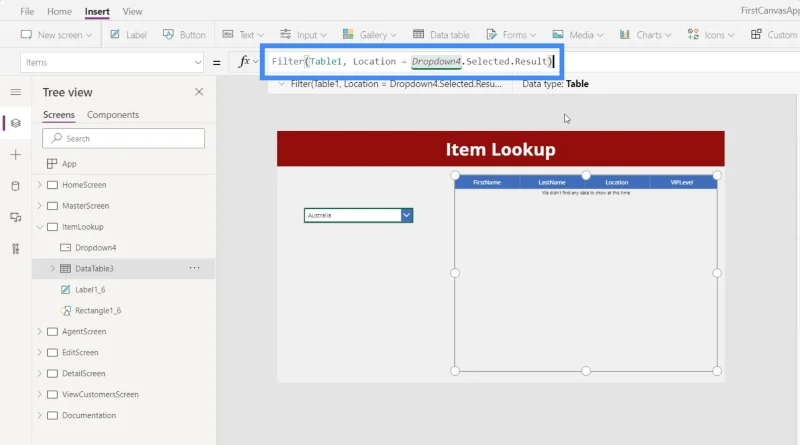Image resolution: width=800 pixels, height=445 pixels.
Task: Expand the AgentScreen node
Action: point(40,331)
